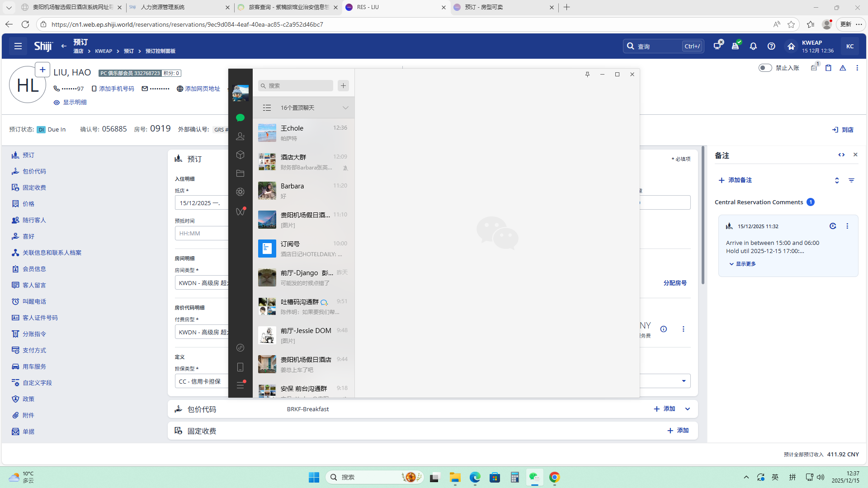The image size is (868, 488).
Task: Open 分账指令 in left menu
Action: click(x=34, y=334)
